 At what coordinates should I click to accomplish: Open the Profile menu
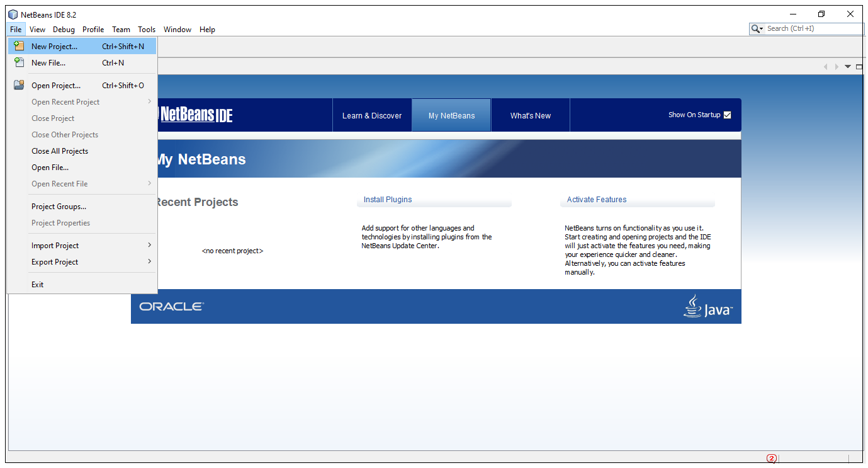tap(93, 29)
